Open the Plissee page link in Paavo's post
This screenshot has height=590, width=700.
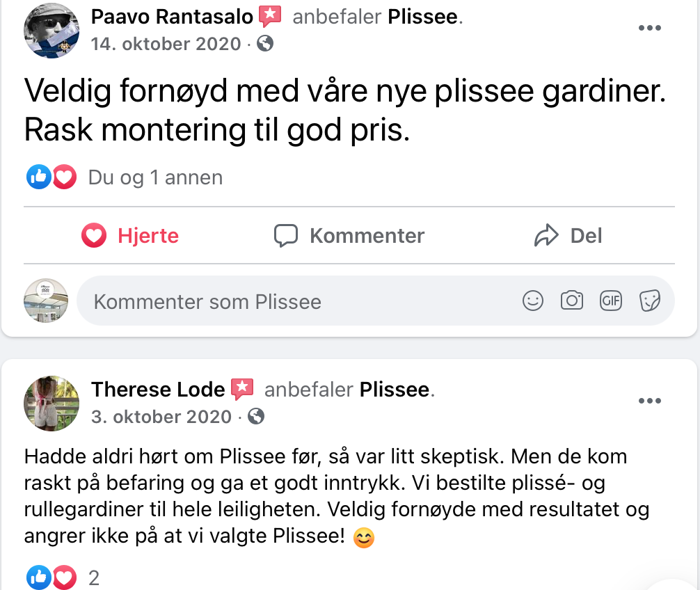tap(423, 17)
